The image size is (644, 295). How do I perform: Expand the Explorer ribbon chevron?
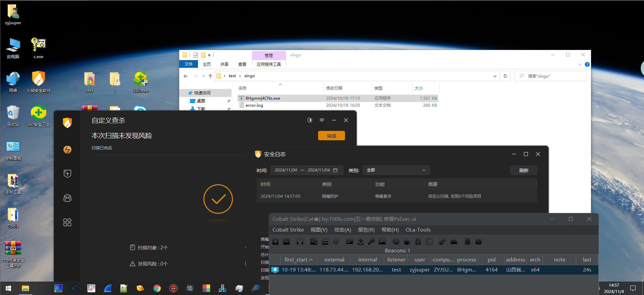[580, 64]
